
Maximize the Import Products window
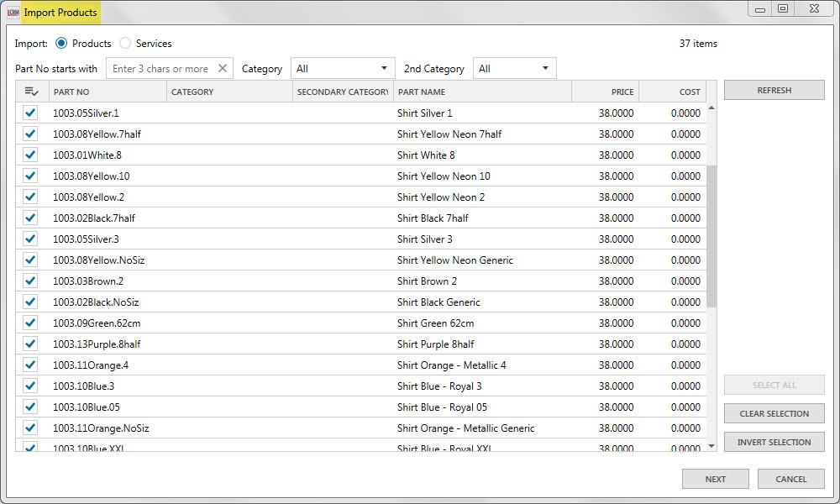coord(783,9)
